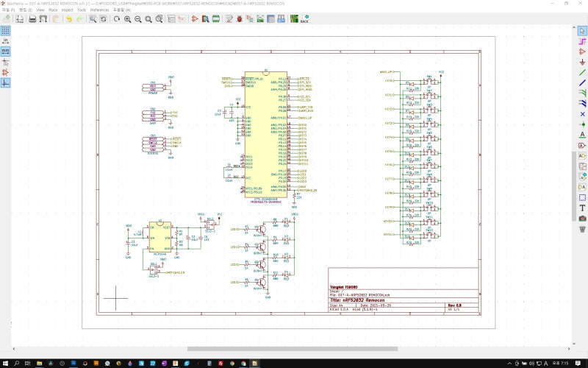
Task: Select the Place text tool
Action: point(582,208)
